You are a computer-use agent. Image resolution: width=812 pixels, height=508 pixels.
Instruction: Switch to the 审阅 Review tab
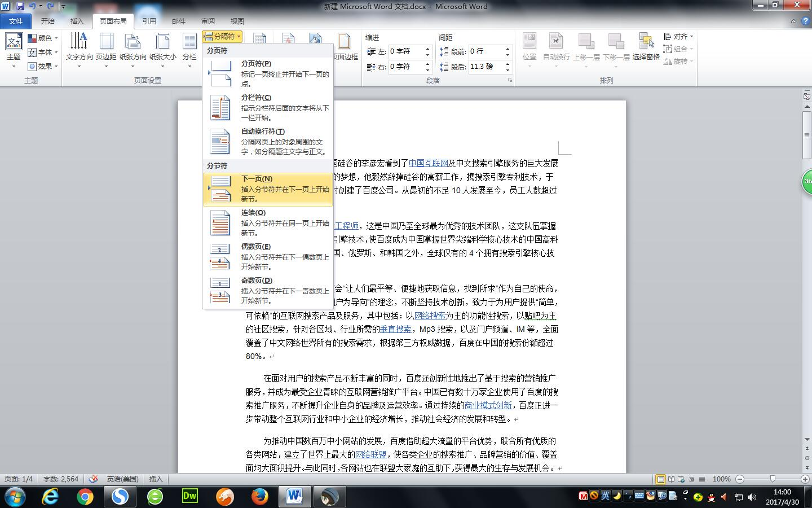(x=208, y=21)
